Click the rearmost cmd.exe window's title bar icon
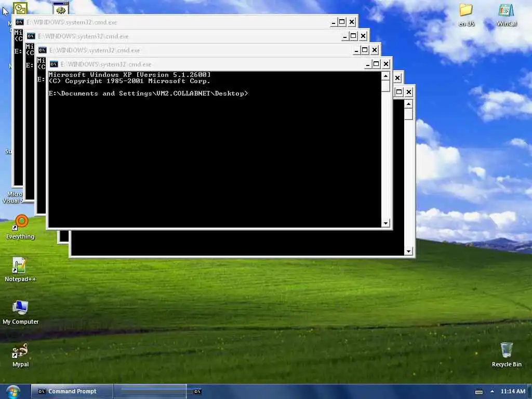This screenshot has height=399, width=532. pyautogui.click(x=20, y=22)
